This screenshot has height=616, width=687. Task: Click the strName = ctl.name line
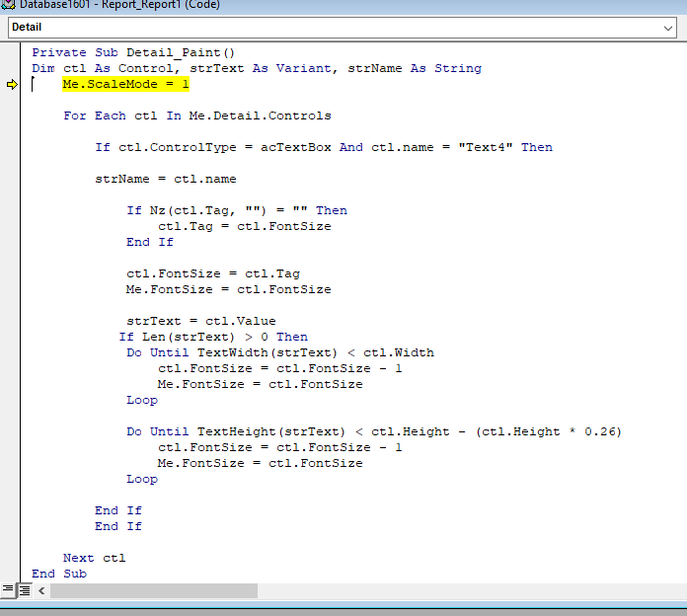click(x=166, y=179)
